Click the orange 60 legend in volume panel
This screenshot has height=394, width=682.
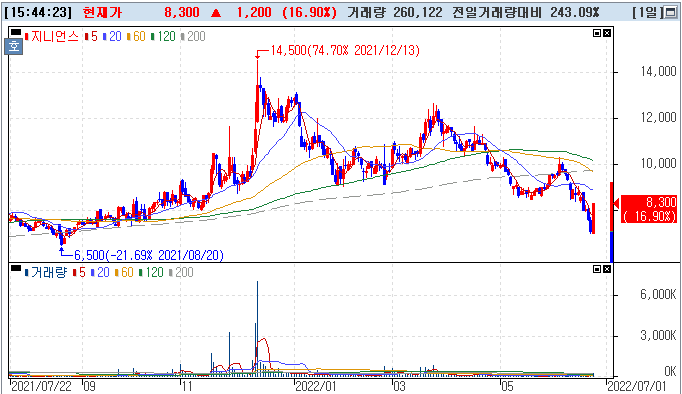(x=124, y=273)
